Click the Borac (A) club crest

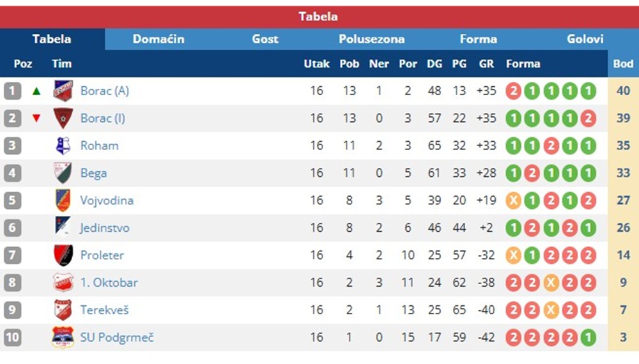(63, 91)
